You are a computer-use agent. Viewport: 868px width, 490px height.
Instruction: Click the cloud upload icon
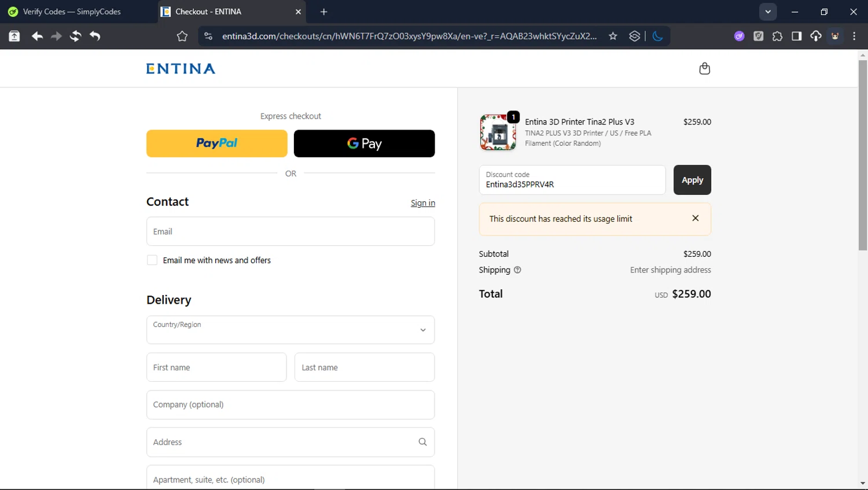815,36
